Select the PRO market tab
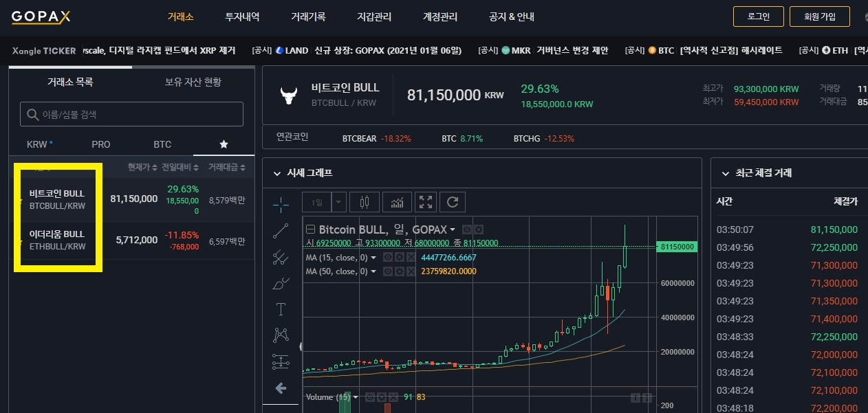868x413 pixels. click(x=100, y=144)
